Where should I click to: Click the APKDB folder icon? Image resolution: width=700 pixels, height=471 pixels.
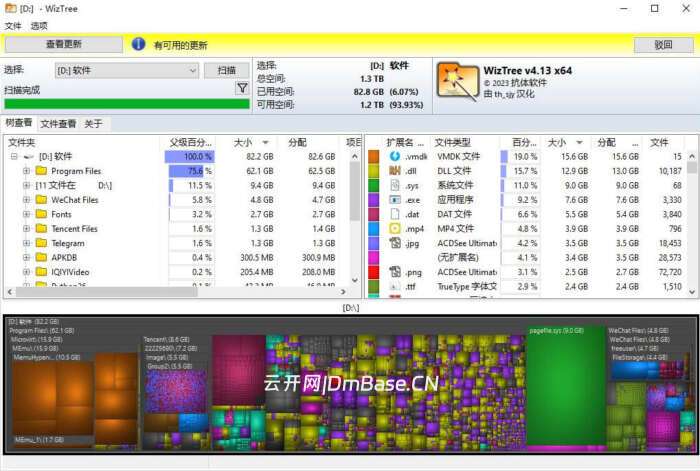(x=42, y=257)
